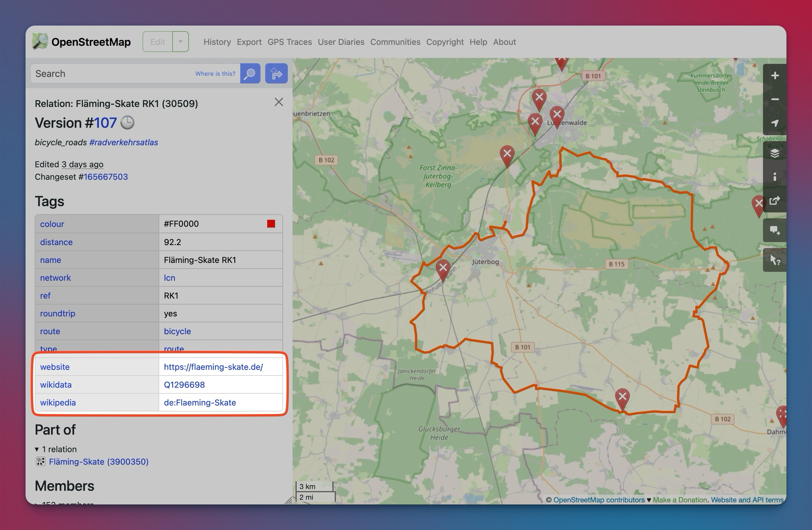The width and height of the screenshot is (812, 530).
Task: Open the bicycle value link
Action: pyautogui.click(x=177, y=331)
